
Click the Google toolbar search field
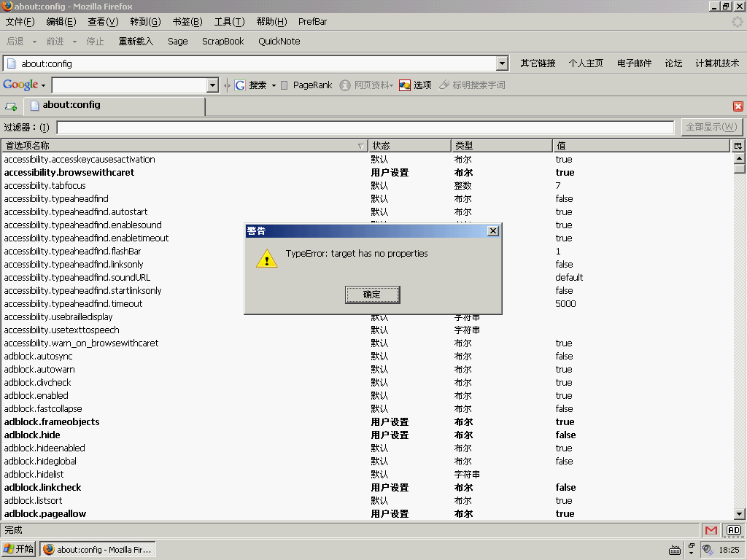coord(130,85)
